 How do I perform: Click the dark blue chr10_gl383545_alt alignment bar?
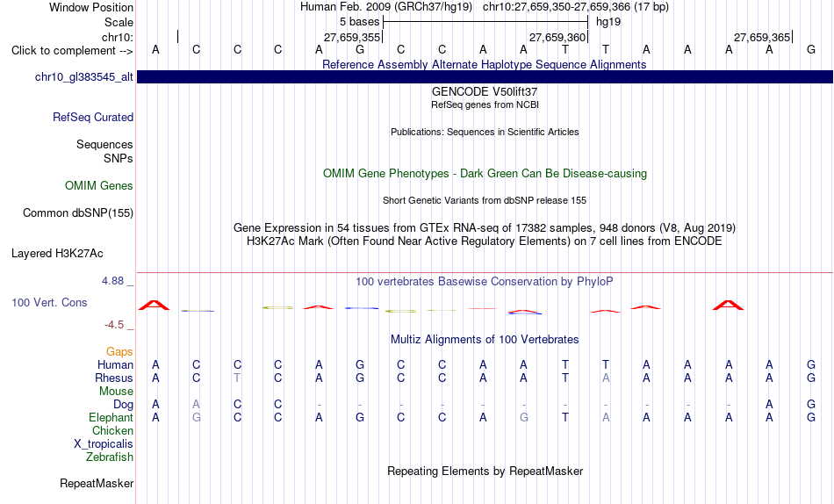[485, 76]
